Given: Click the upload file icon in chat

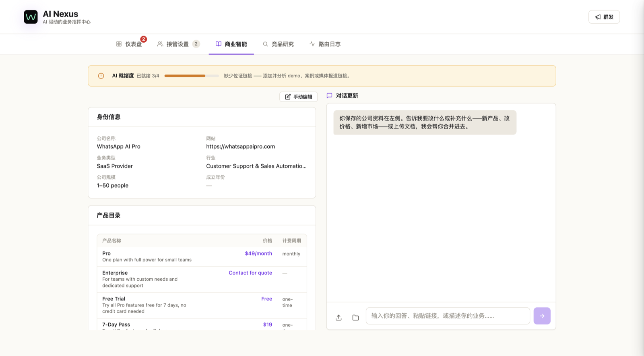Looking at the screenshot, I should (x=339, y=317).
